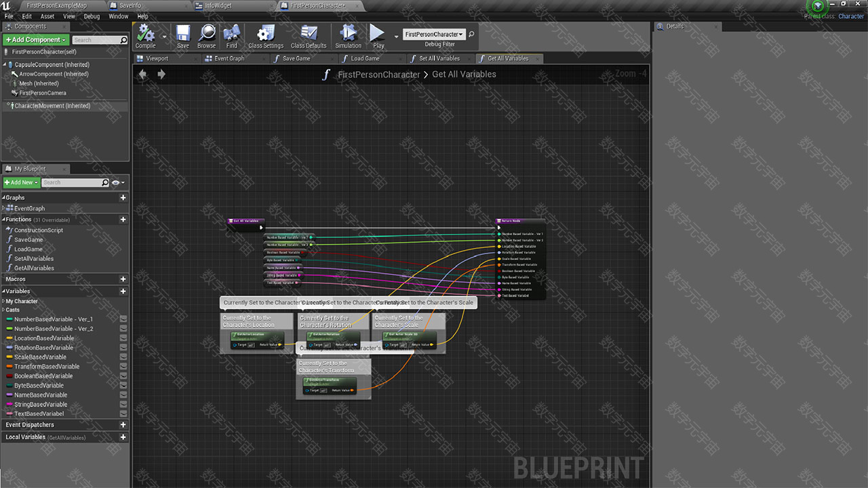Toggle visibility eye for RotationBasedVariable

click(123, 348)
